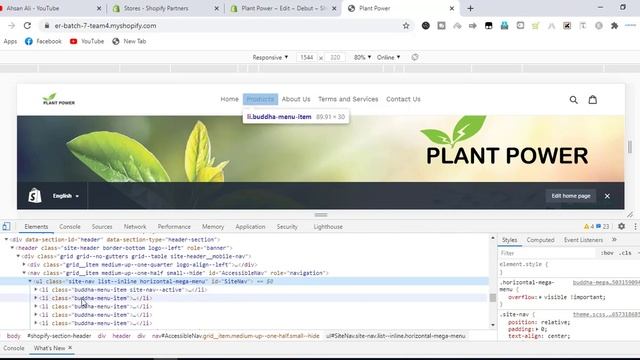640x360 pixels.
Task: Switch to the Network DevTools tab
Action: pos(135,227)
